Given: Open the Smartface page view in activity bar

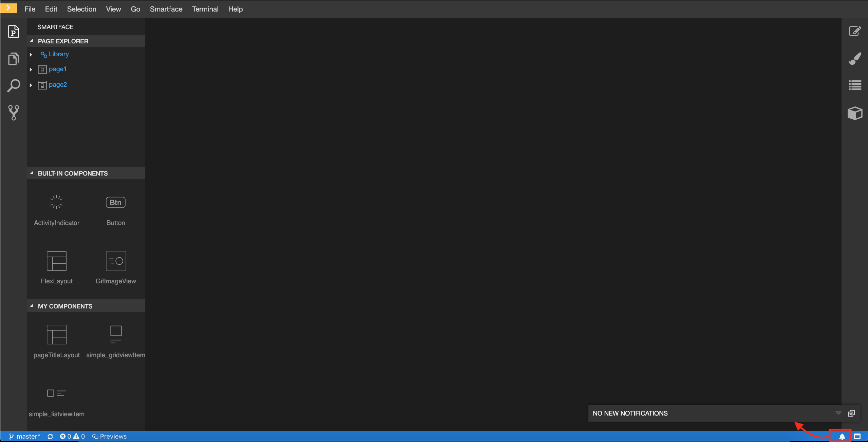Looking at the screenshot, I should pos(13,32).
